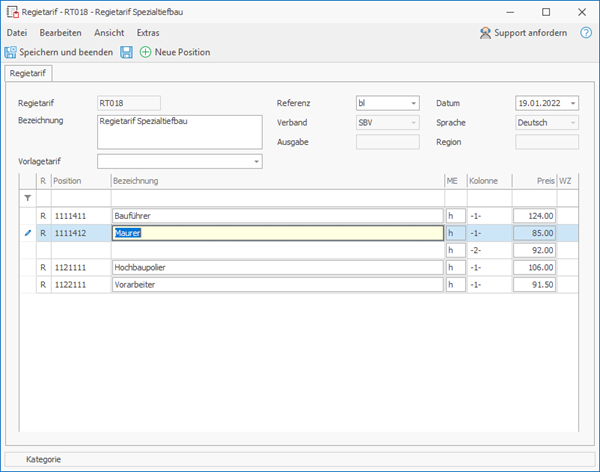The width and height of the screenshot is (600, 472).
Task: Expand the Referenz dropdown arrow
Action: coord(413,103)
